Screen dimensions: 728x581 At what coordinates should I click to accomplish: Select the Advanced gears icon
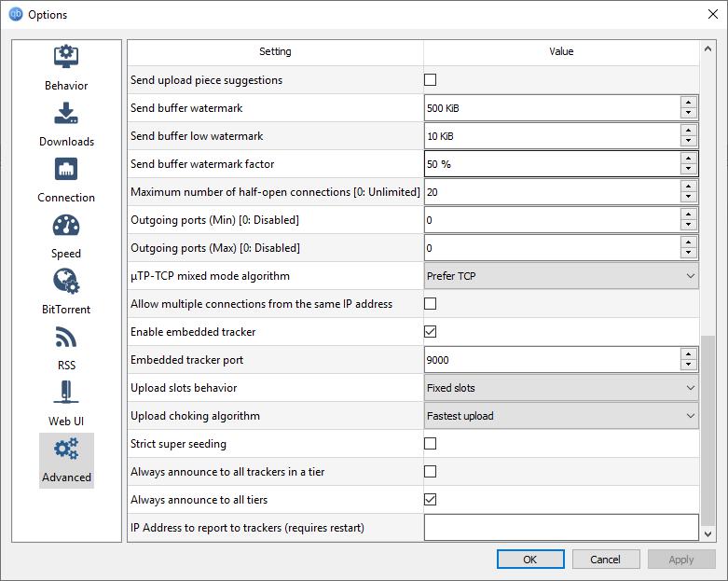coord(66,449)
